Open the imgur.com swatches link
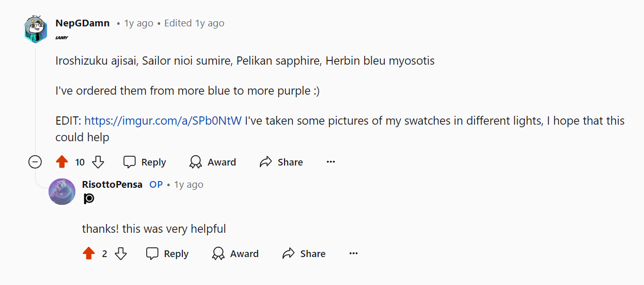This screenshot has height=285, width=644. pos(163,121)
